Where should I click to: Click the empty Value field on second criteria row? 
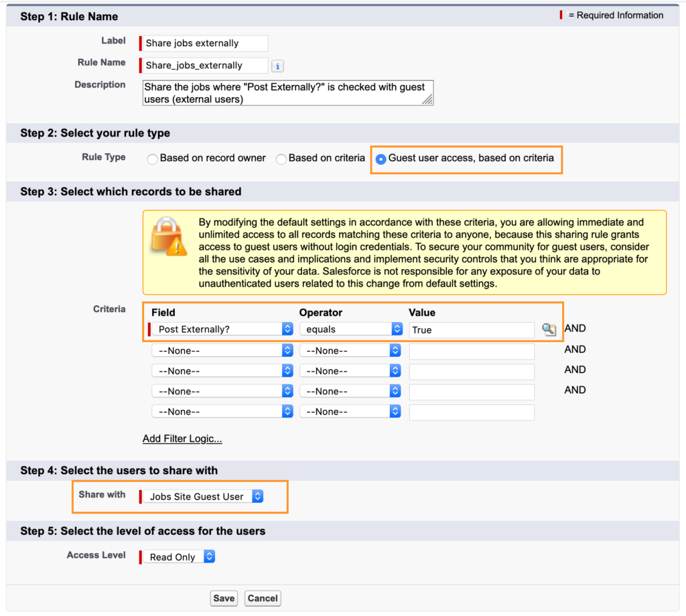coord(471,350)
